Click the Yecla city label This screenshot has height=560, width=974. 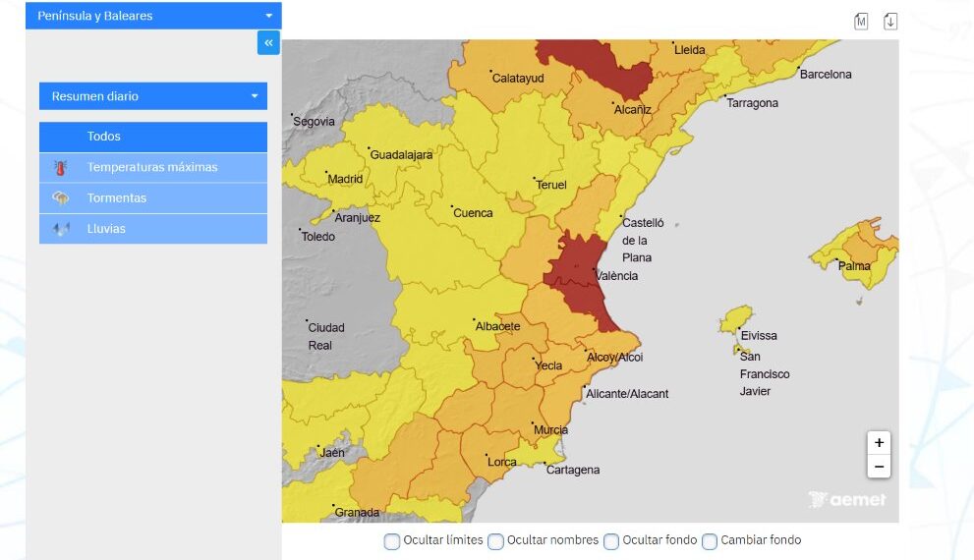[x=548, y=365]
